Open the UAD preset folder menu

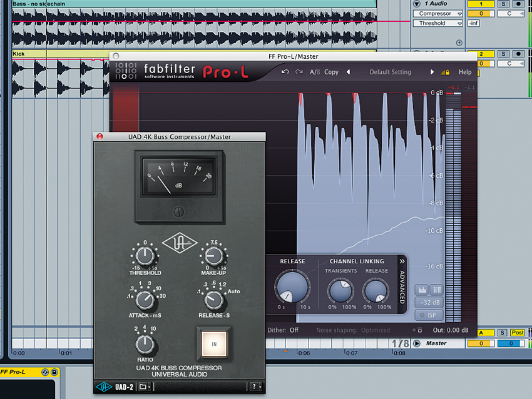tap(145, 386)
